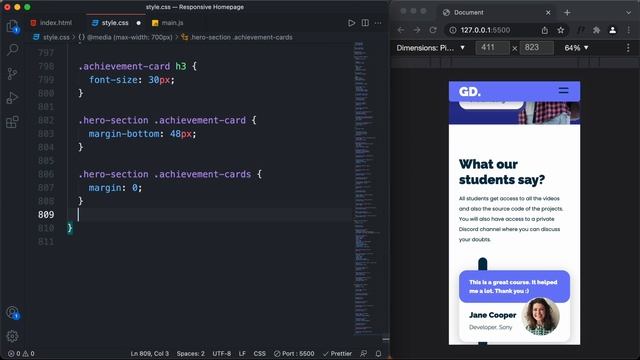Change indentation via Spaces: 2

click(x=191, y=353)
